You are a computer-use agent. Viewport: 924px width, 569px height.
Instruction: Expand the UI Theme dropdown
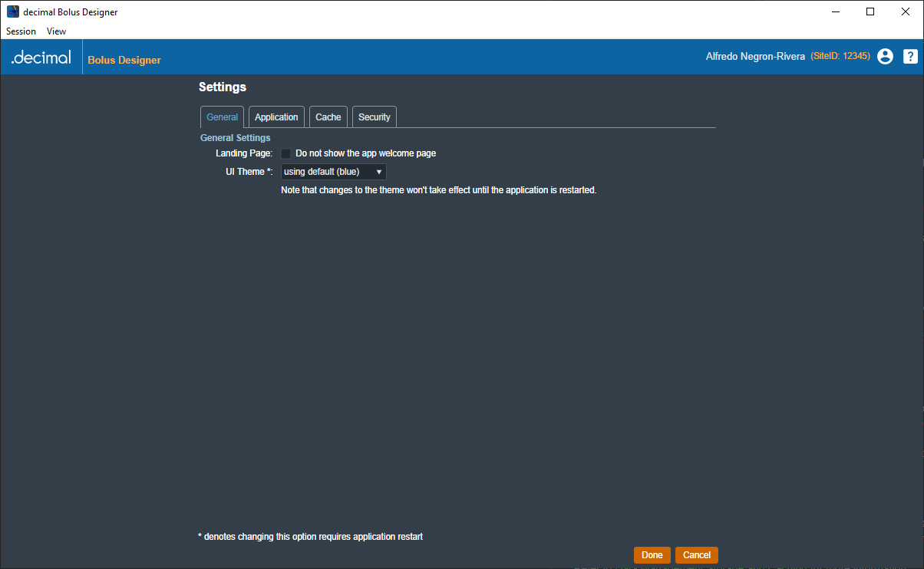click(333, 172)
